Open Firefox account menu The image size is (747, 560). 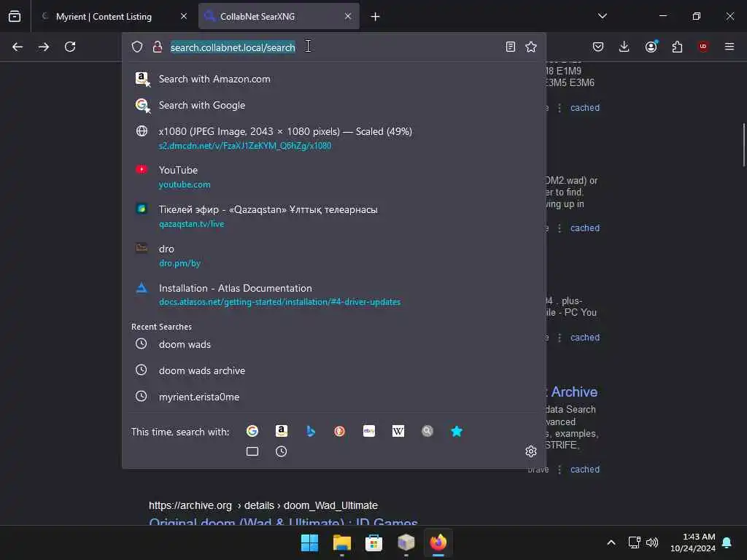pos(651,46)
